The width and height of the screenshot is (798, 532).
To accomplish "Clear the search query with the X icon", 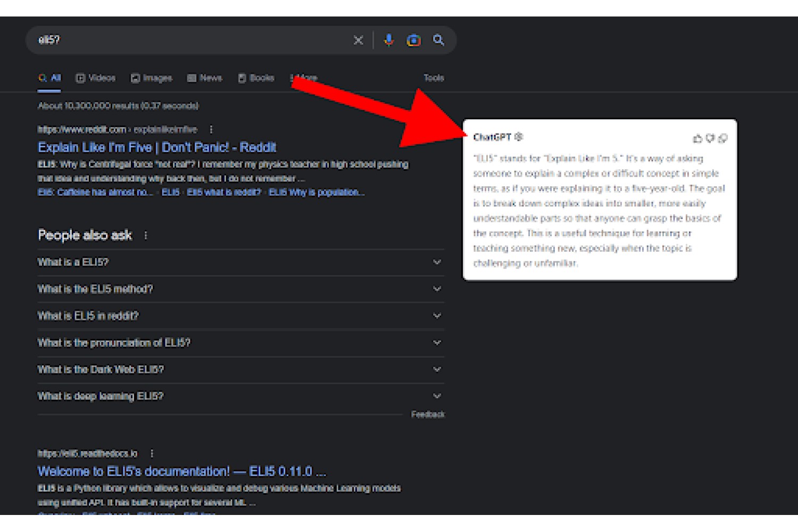I will [x=358, y=40].
